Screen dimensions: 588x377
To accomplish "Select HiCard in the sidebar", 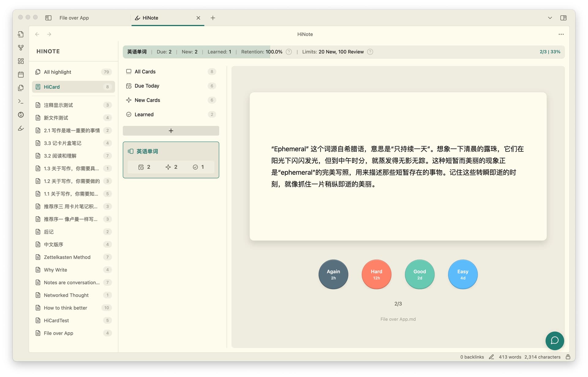I will (x=73, y=87).
